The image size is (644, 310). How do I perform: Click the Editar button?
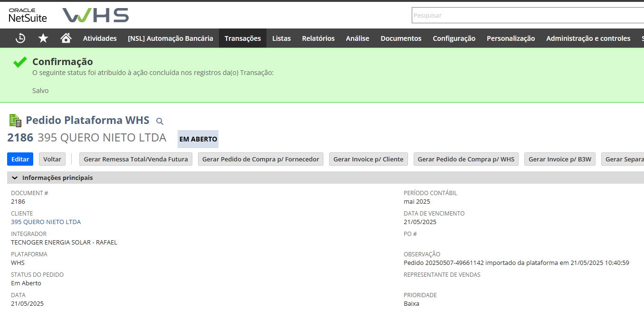20,159
